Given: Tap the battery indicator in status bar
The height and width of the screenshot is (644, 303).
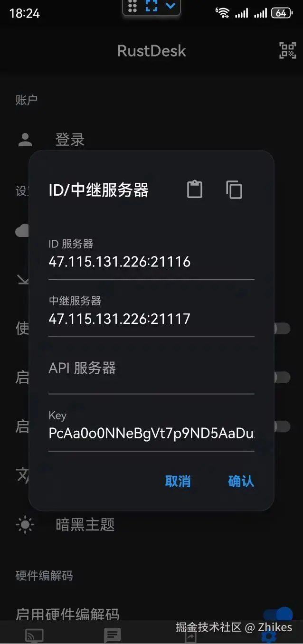Looking at the screenshot, I should pos(282,13).
